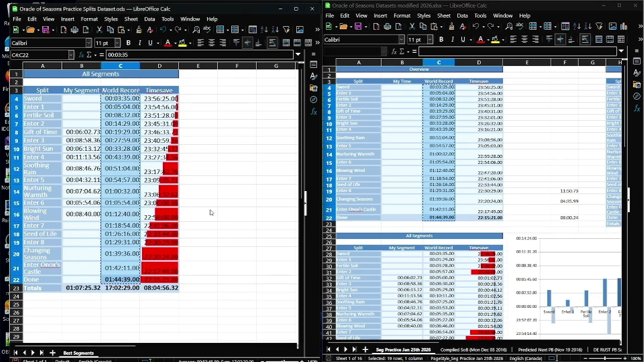Expand formula bar in right window
Viewport: 644px width, 362px height.
point(621,51)
